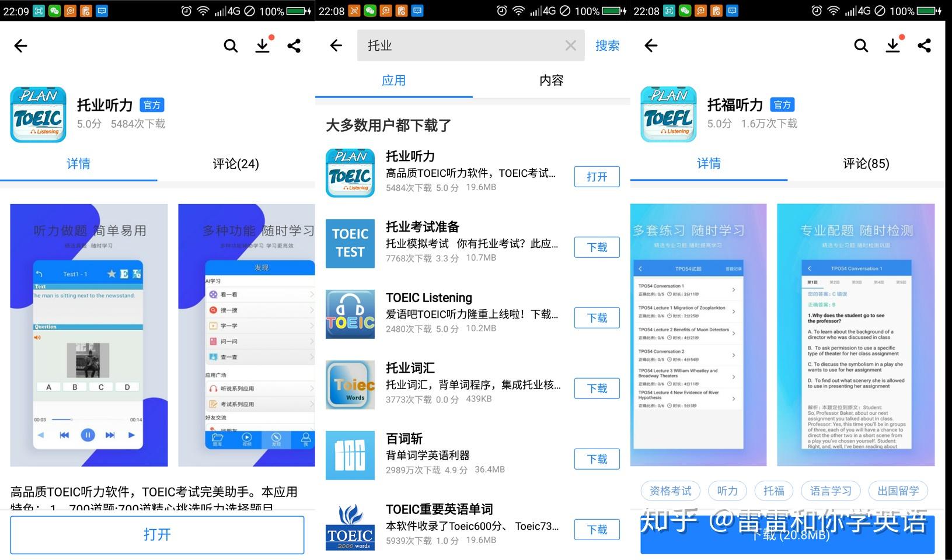Tap the 官方 badge next to 托业听力

point(152,105)
